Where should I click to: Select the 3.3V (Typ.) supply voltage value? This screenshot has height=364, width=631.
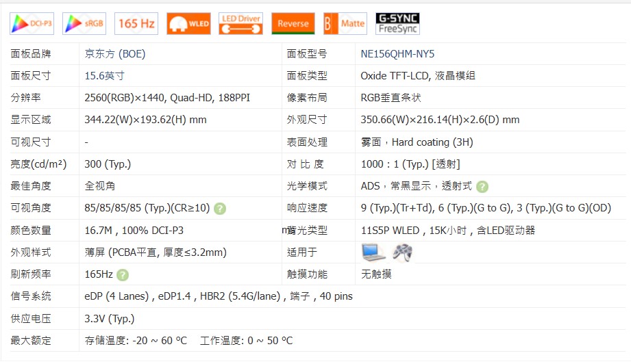pyautogui.click(x=110, y=319)
